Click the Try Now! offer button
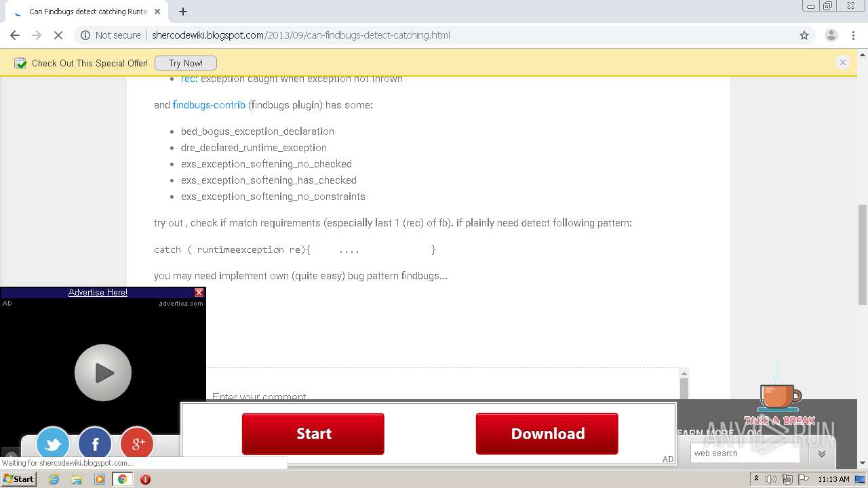868x488 pixels. click(x=185, y=63)
